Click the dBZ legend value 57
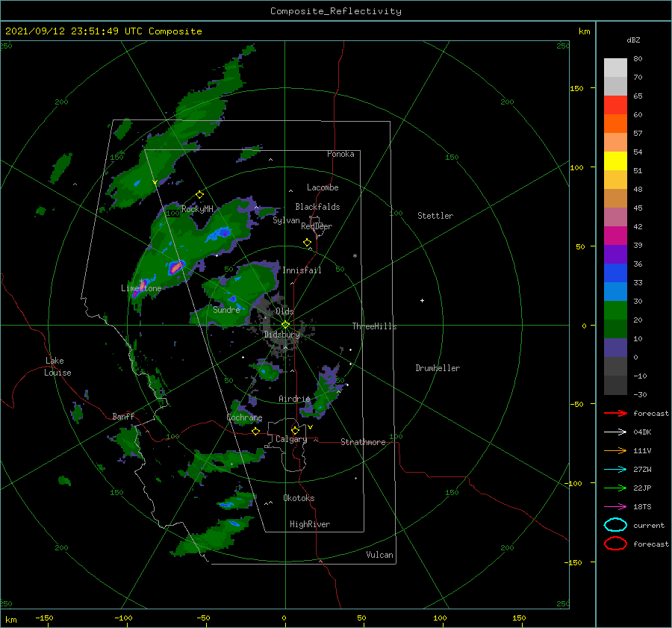Screen dimensions: 672x628 click(638, 134)
